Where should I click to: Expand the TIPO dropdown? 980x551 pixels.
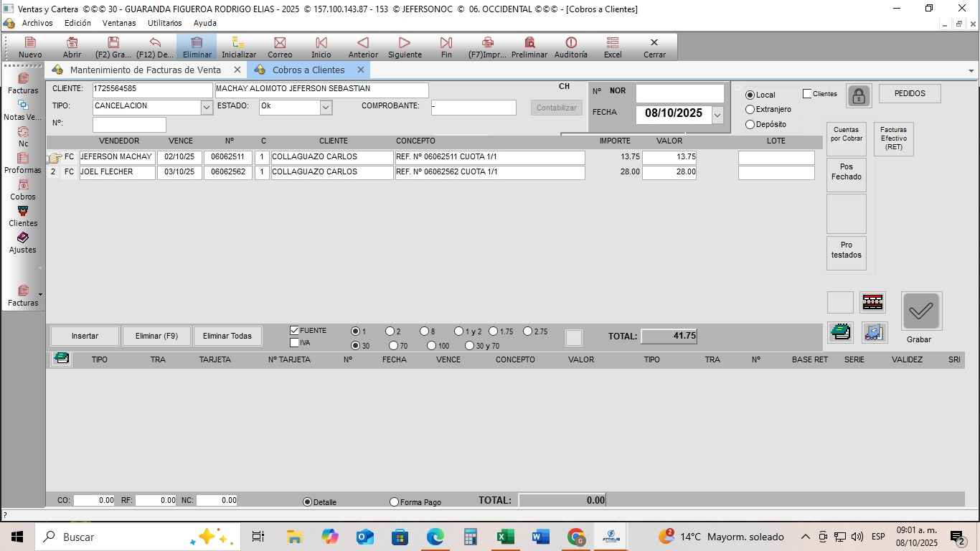click(x=207, y=108)
